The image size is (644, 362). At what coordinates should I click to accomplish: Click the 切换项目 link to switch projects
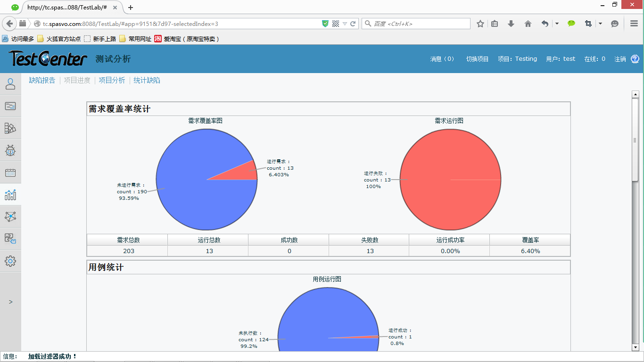(477, 59)
